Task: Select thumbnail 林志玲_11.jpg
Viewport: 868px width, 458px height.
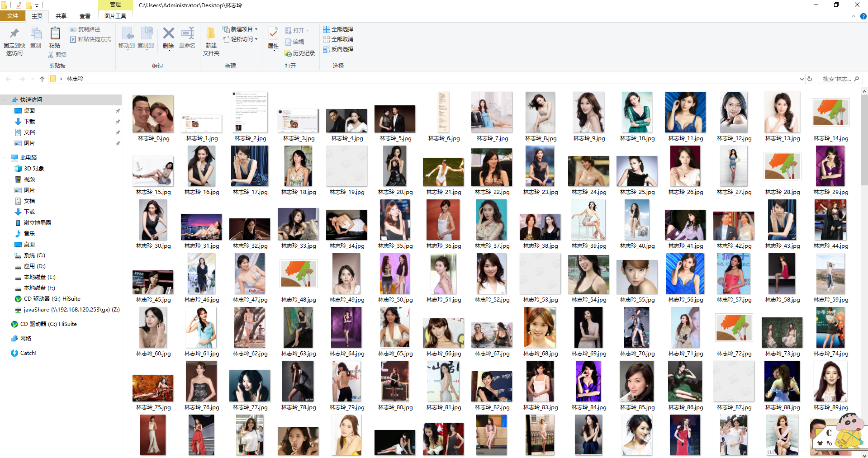Action: (x=685, y=112)
